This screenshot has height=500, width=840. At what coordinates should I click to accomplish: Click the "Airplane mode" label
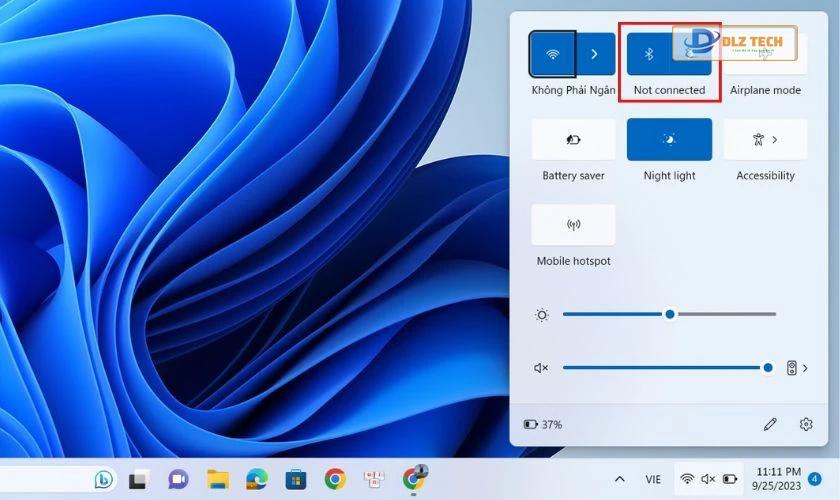point(765,90)
